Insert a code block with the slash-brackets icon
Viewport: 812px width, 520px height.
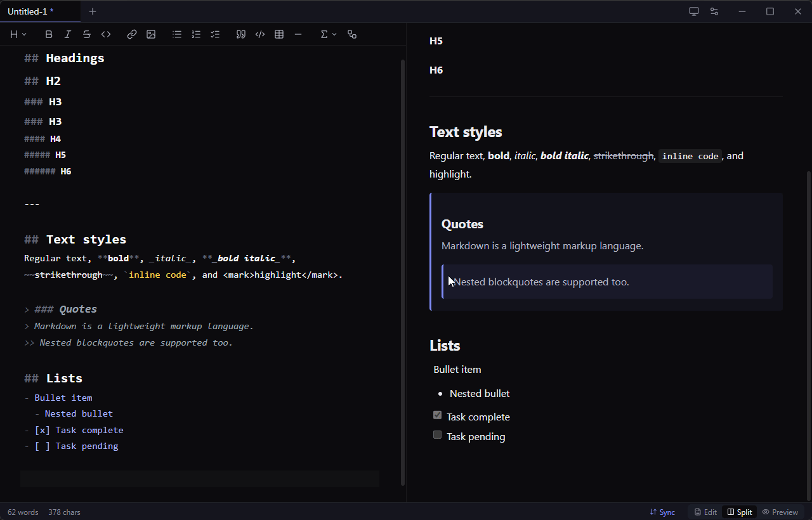260,34
